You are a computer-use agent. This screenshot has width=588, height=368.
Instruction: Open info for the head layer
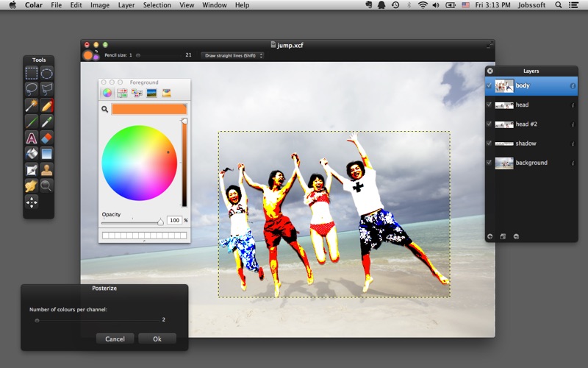coord(573,105)
